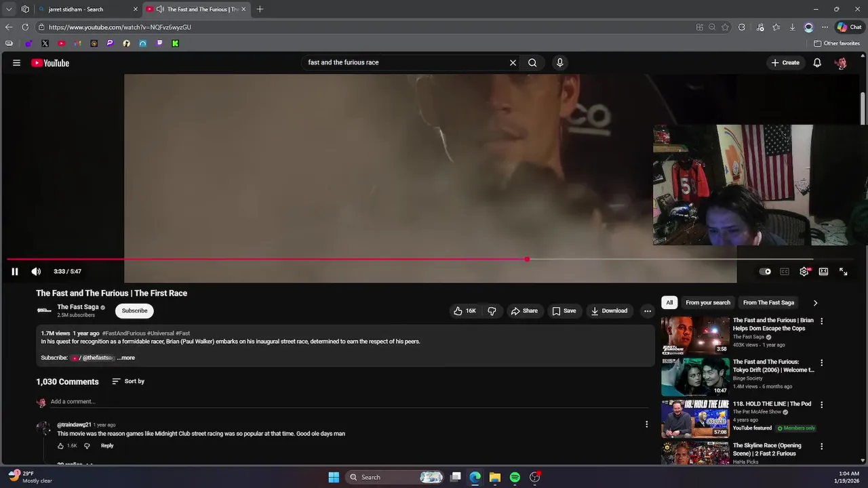This screenshot has height=488, width=868.
Task: Mute the video volume
Action: pyautogui.click(x=36, y=271)
